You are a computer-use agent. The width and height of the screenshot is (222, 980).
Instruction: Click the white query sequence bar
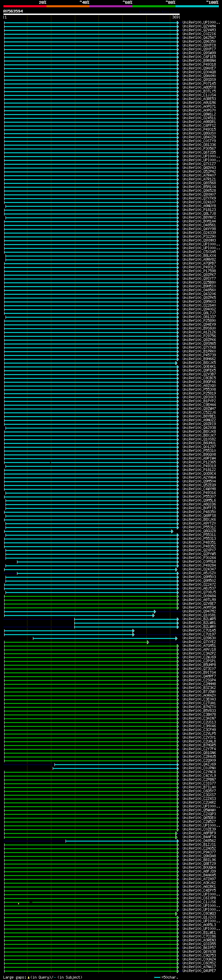point(92,14)
